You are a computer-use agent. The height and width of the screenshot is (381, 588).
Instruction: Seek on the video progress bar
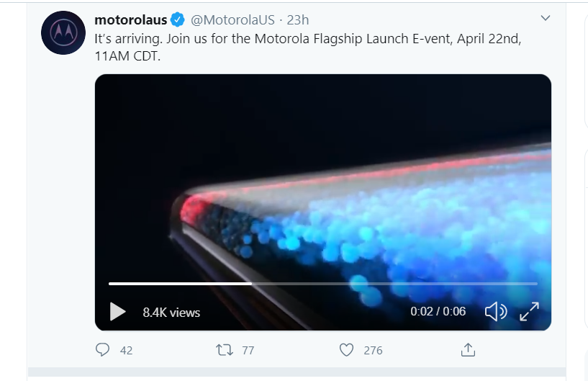point(323,284)
